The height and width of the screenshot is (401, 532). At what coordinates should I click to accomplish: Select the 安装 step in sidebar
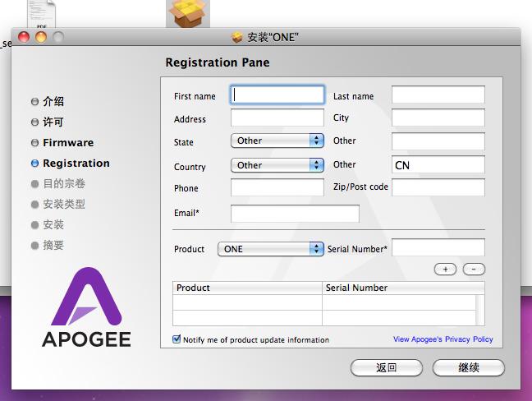[x=48, y=225]
